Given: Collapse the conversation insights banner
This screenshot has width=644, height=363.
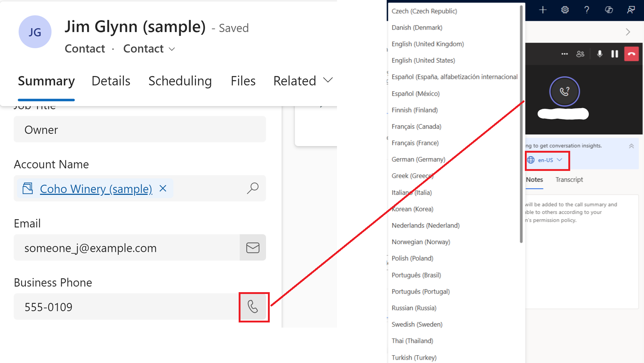Looking at the screenshot, I should 631,145.
